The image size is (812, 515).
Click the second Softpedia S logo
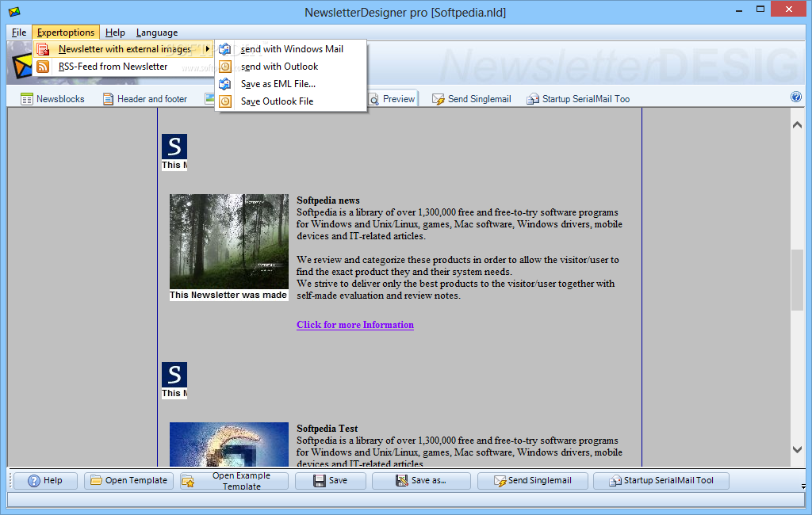click(x=174, y=375)
